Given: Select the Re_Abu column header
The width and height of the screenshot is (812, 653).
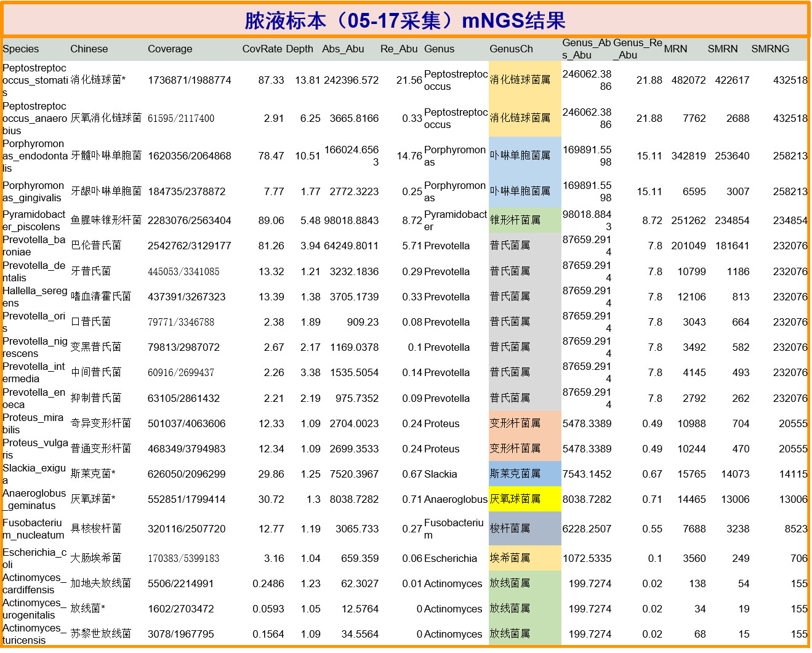Looking at the screenshot, I should coord(399,49).
